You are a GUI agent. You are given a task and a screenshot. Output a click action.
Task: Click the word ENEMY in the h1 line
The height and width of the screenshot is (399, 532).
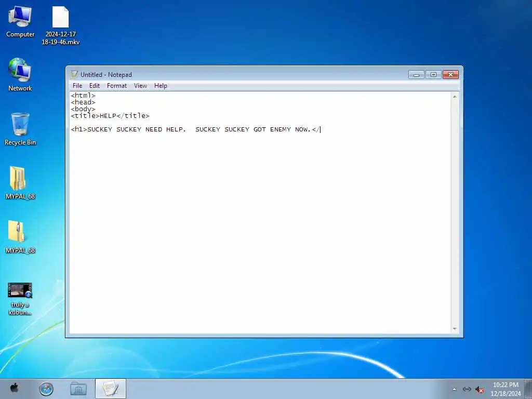[280, 129]
